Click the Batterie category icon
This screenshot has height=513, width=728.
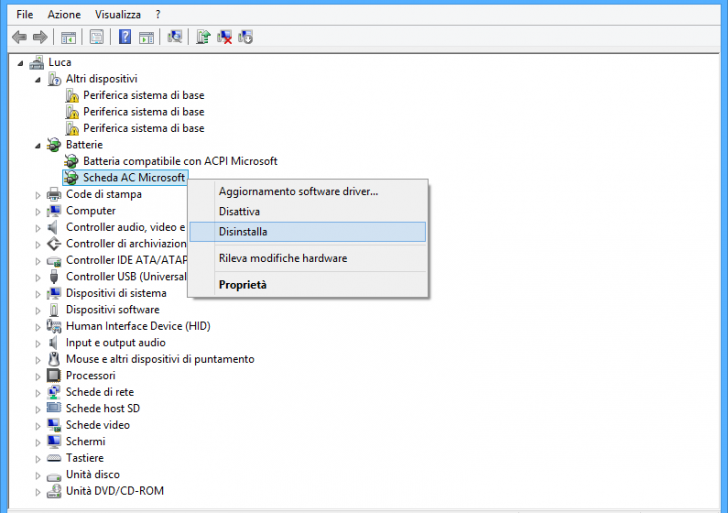click(54, 145)
